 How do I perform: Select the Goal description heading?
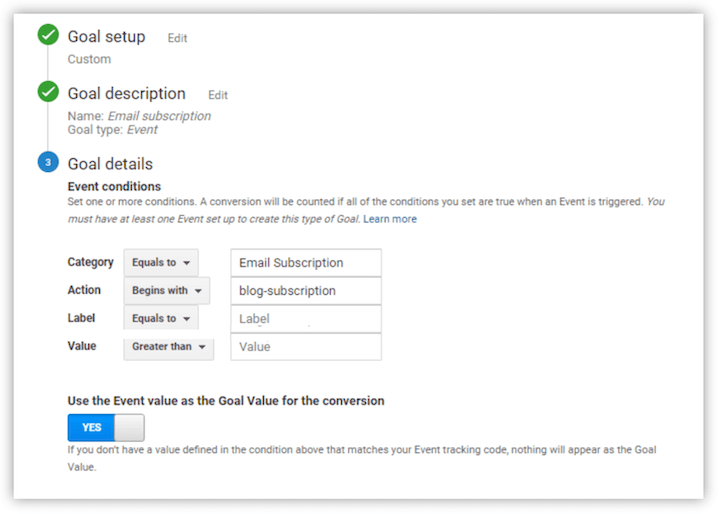pyautogui.click(x=126, y=94)
